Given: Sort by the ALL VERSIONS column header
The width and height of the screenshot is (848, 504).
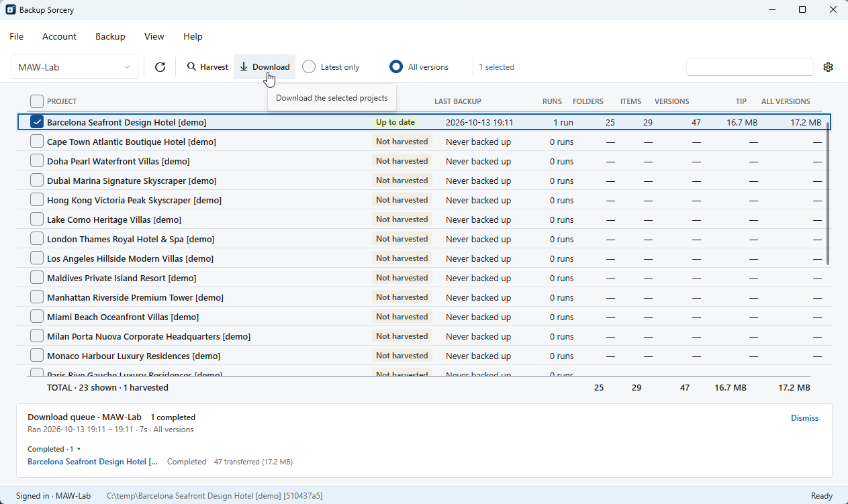Looking at the screenshot, I should (786, 101).
